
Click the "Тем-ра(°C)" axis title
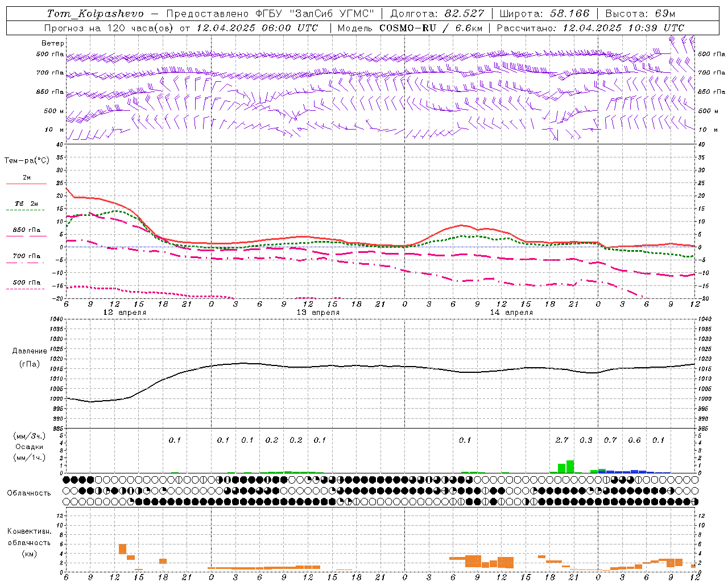point(27,161)
